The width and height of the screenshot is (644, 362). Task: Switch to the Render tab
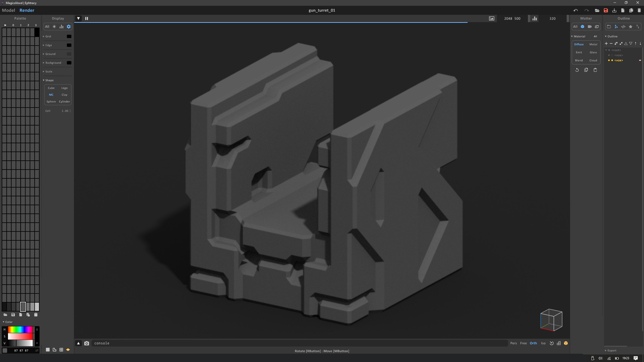point(27,10)
